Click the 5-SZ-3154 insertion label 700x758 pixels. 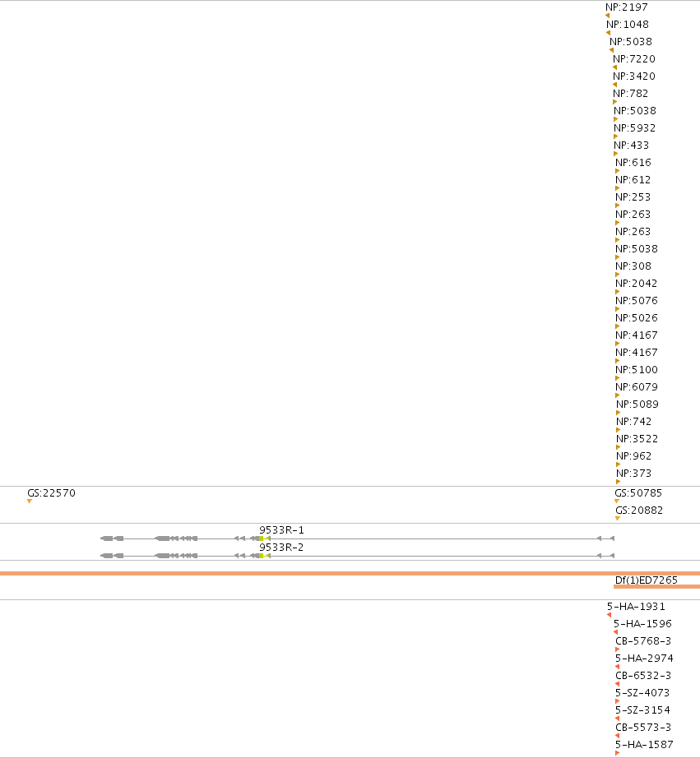tap(643, 710)
